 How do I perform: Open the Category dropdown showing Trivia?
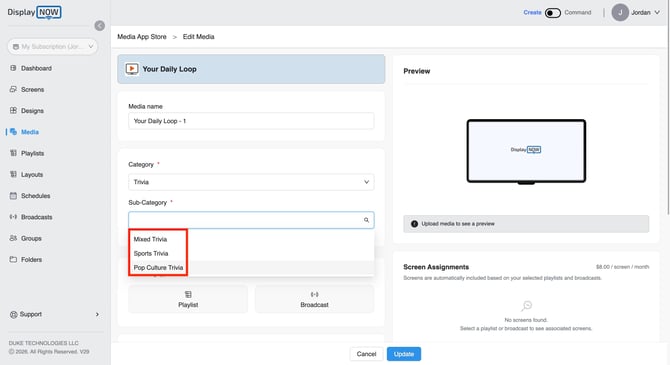click(x=251, y=182)
